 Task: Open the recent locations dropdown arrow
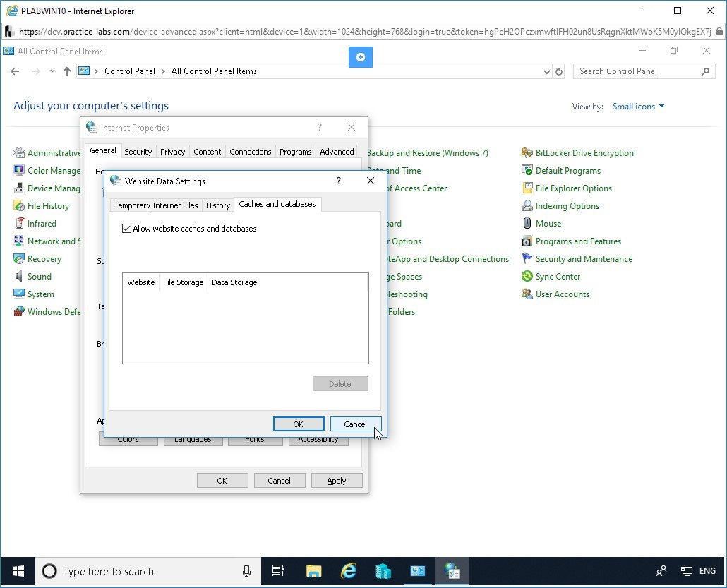point(52,71)
